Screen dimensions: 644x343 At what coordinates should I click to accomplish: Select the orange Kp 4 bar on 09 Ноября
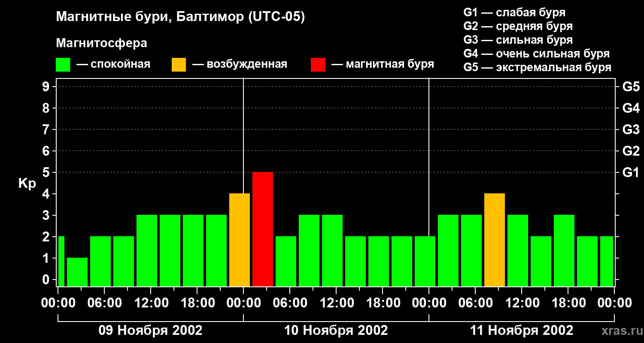point(240,240)
